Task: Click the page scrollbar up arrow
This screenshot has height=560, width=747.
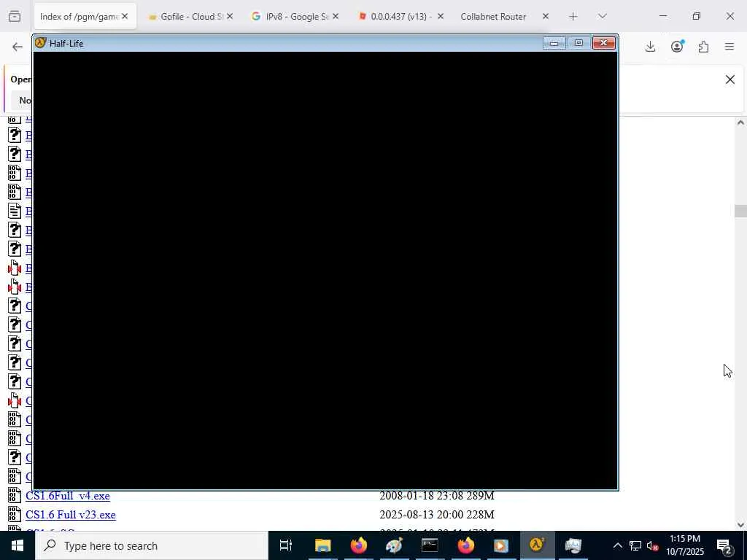Action: click(740, 122)
